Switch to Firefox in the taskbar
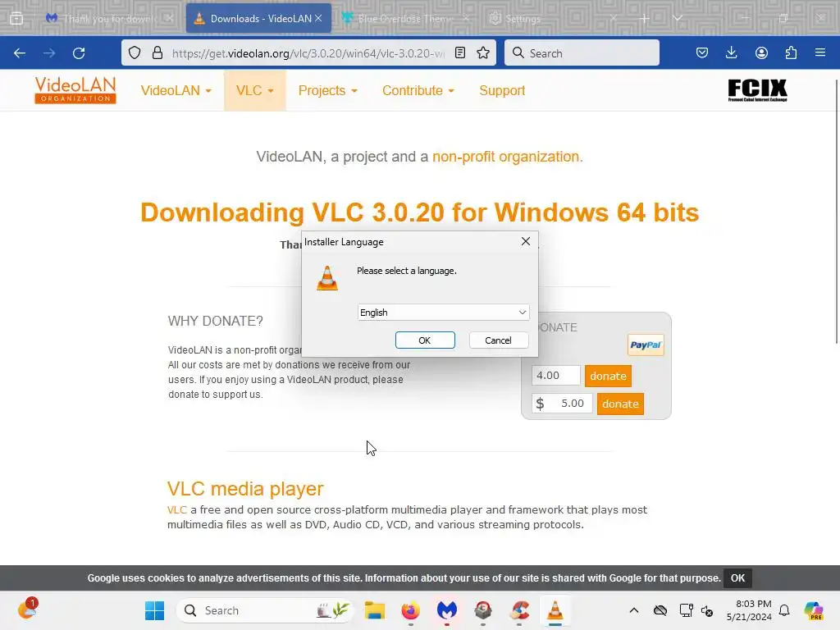Screen dimensions: 840x630 410,610
